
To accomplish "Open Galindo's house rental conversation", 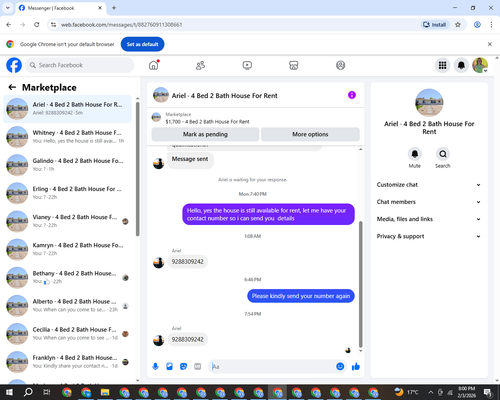I will pyautogui.click(x=68, y=165).
